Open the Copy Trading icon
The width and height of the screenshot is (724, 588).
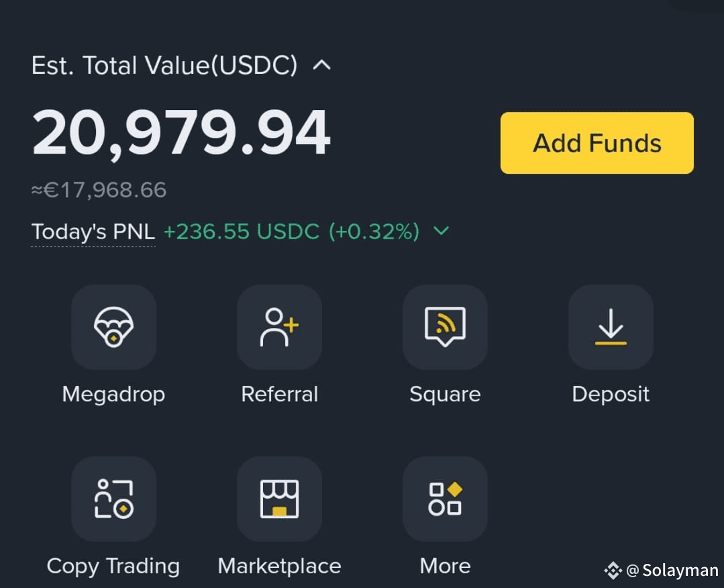(x=113, y=499)
